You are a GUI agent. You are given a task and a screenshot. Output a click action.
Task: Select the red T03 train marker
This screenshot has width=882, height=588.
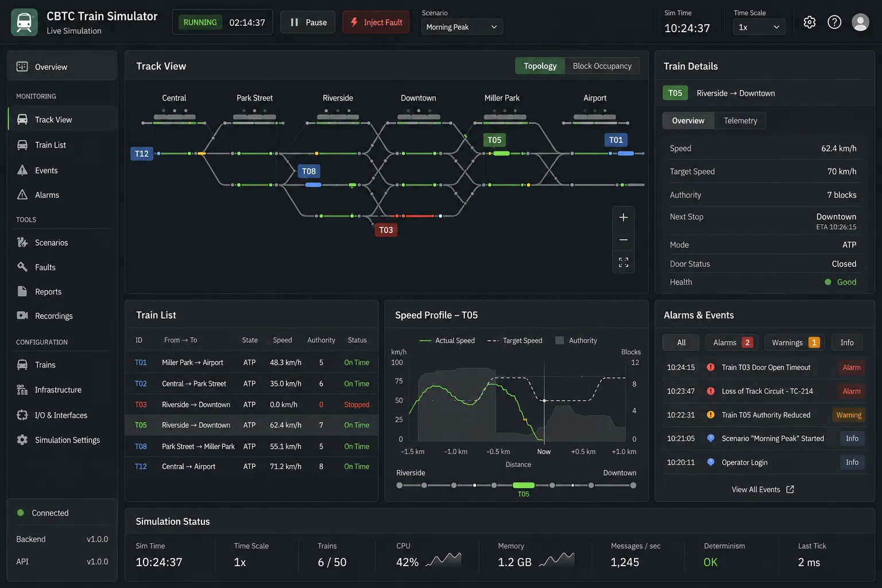pos(386,230)
